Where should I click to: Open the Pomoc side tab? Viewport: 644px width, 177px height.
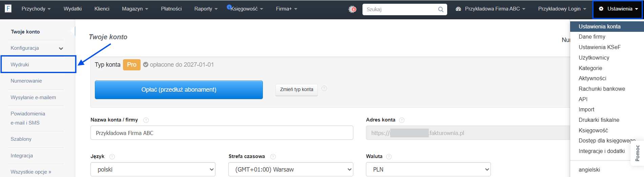[637, 153]
